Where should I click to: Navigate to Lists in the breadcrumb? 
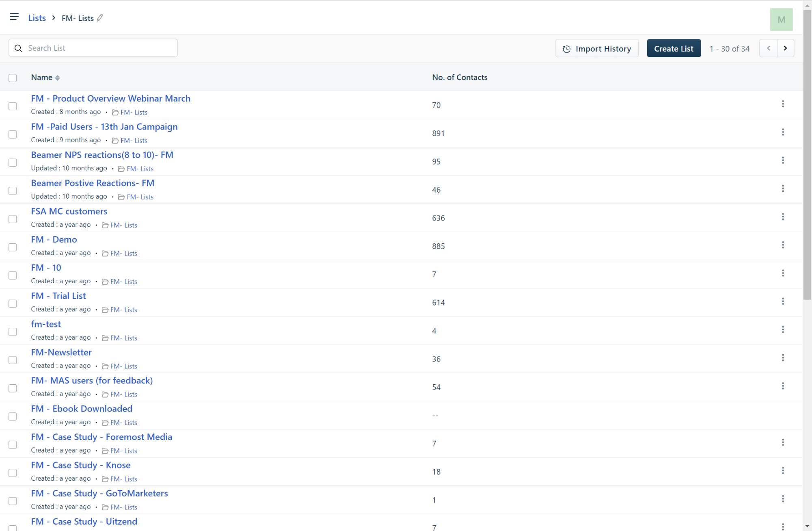click(x=37, y=18)
